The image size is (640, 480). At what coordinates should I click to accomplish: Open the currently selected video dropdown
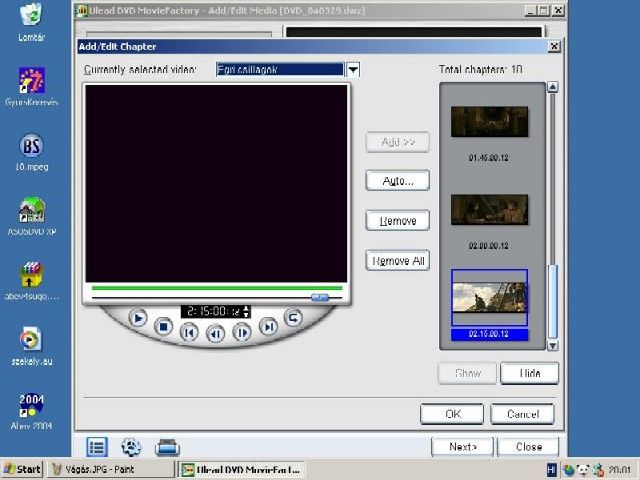[x=352, y=70]
